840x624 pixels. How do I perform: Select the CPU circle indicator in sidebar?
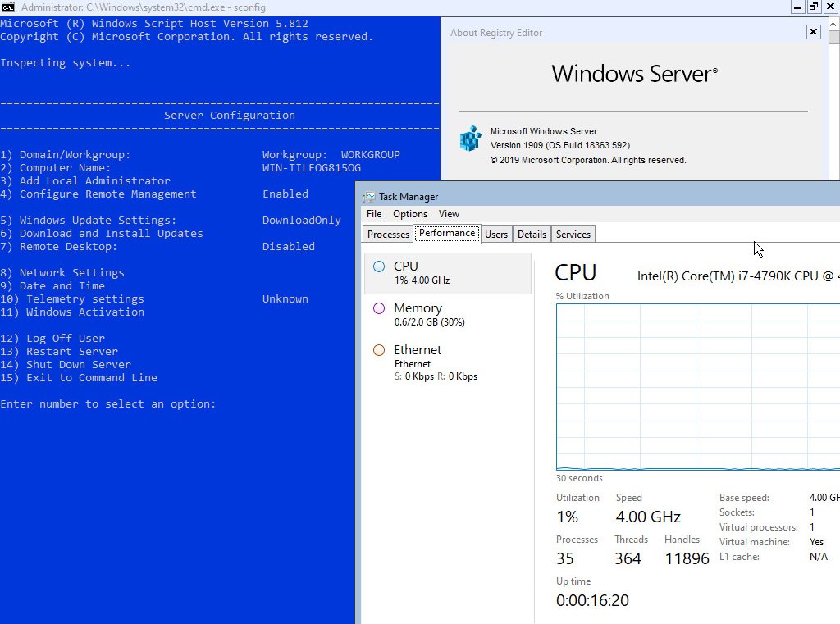click(x=379, y=266)
